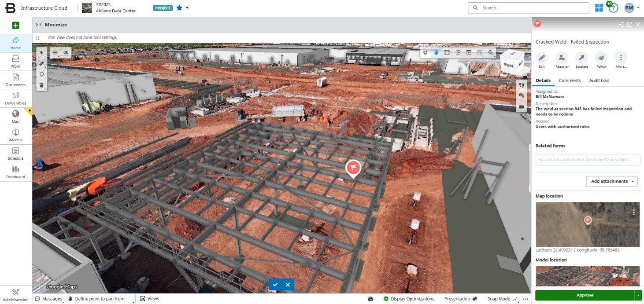Select the Pan View hand tool
644x304 pixels.
tap(436, 52)
